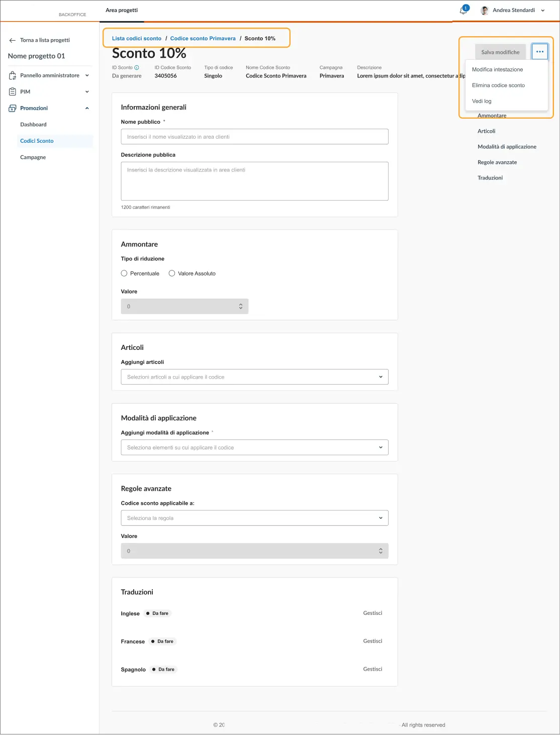
Task: Click the Salva modifiche button
Action: click(x=500, y=52)
